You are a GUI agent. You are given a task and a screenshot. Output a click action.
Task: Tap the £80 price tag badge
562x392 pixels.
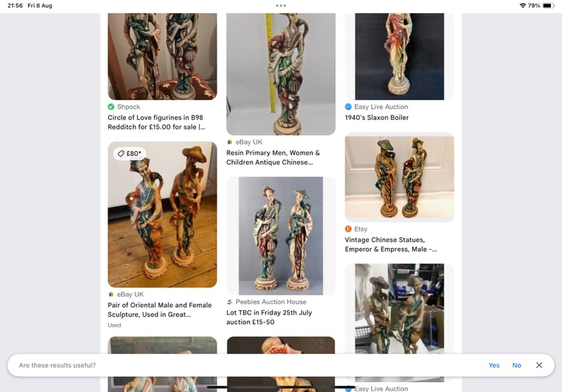point(130,154)
